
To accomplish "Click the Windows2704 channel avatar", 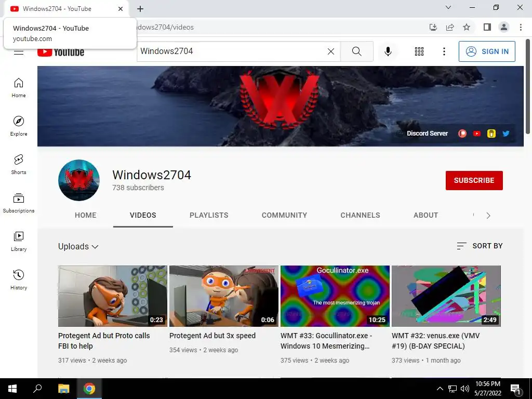I will point(79,180).
